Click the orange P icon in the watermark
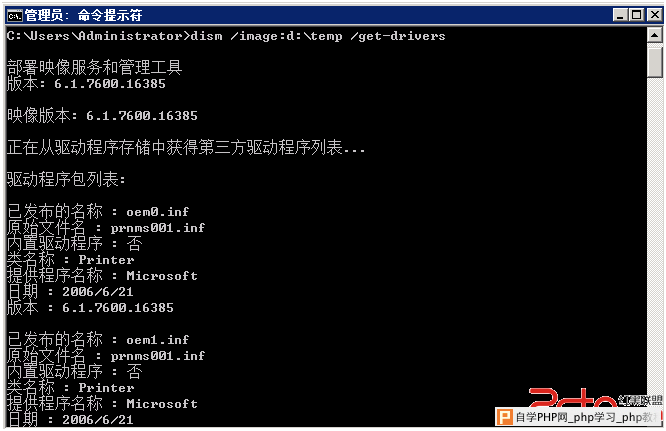The height and width of the screenshot is (431, 666). (504, 417)
